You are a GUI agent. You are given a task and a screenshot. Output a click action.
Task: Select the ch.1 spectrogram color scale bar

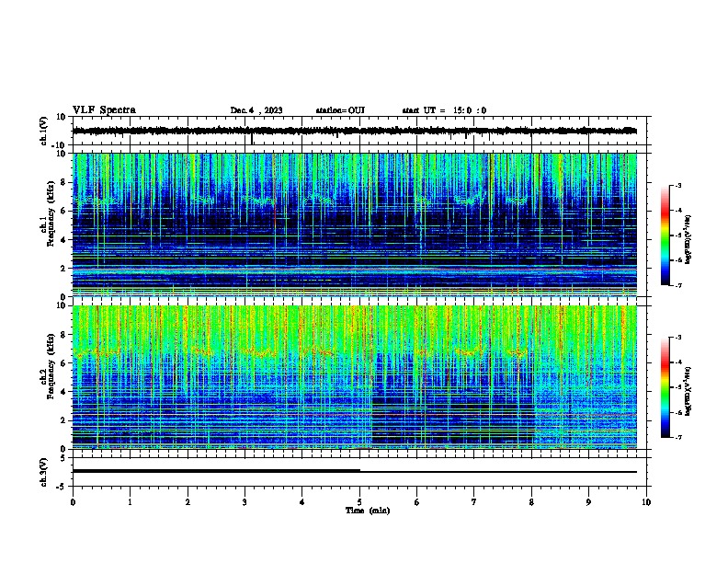click(665, 236)
